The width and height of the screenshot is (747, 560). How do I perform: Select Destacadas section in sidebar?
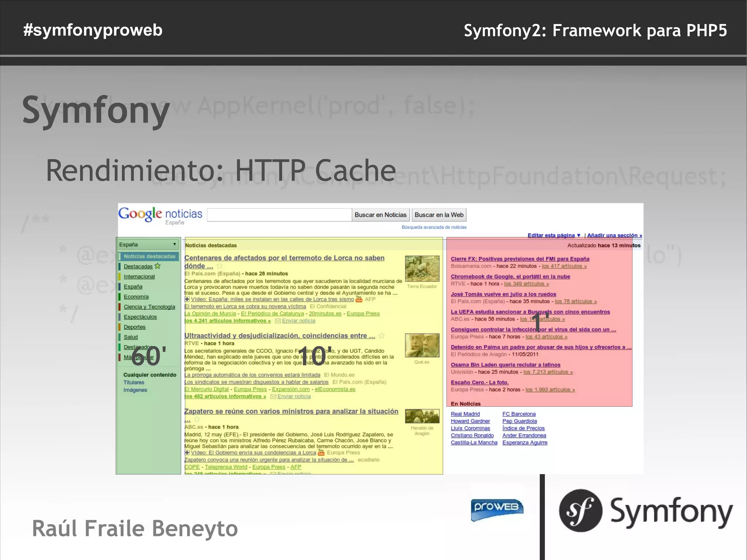pos(138,266)
